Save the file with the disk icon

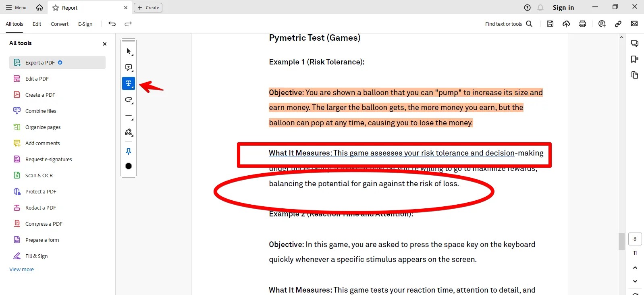pyautogui.click(x=550, y=24)
